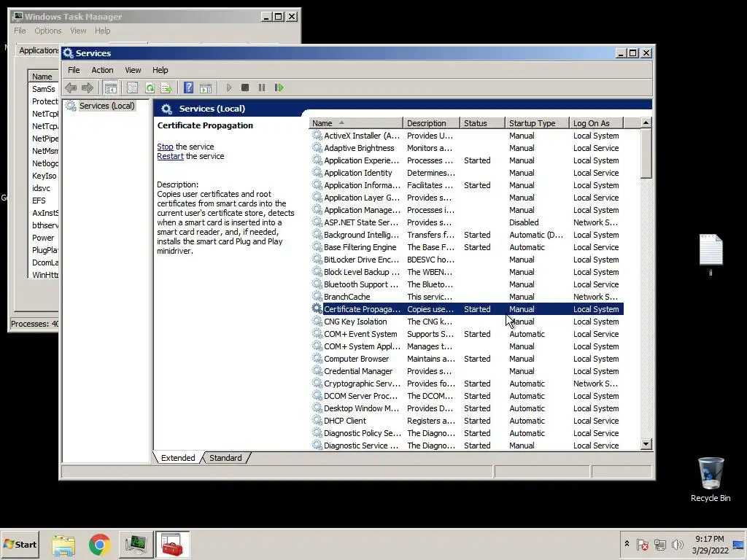Select the Desktop Window Manager service row

(467, 408)
